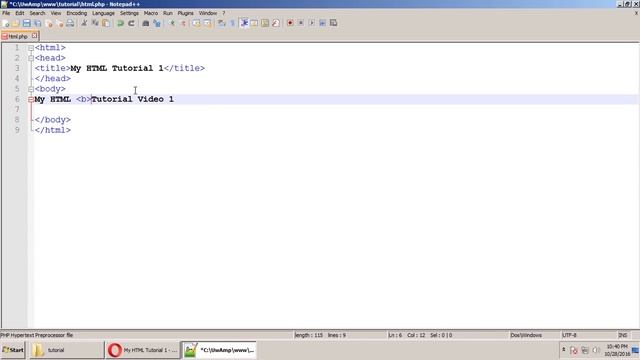The height and width of the screenshot is (360, 640).
Task: Open the Function List icon
Action: tap(276, 23)
